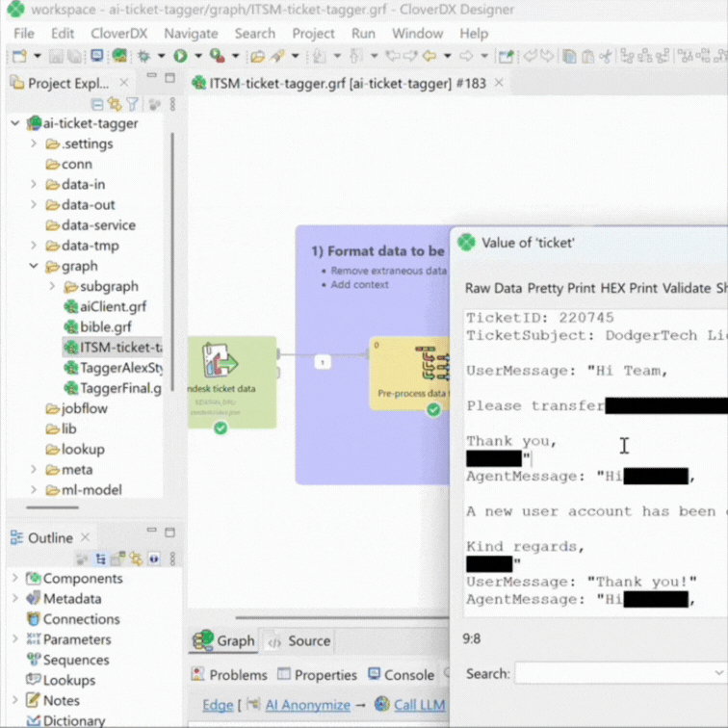Click the debug bug toolbar icon
728x728 pixels.
[143, 57]
